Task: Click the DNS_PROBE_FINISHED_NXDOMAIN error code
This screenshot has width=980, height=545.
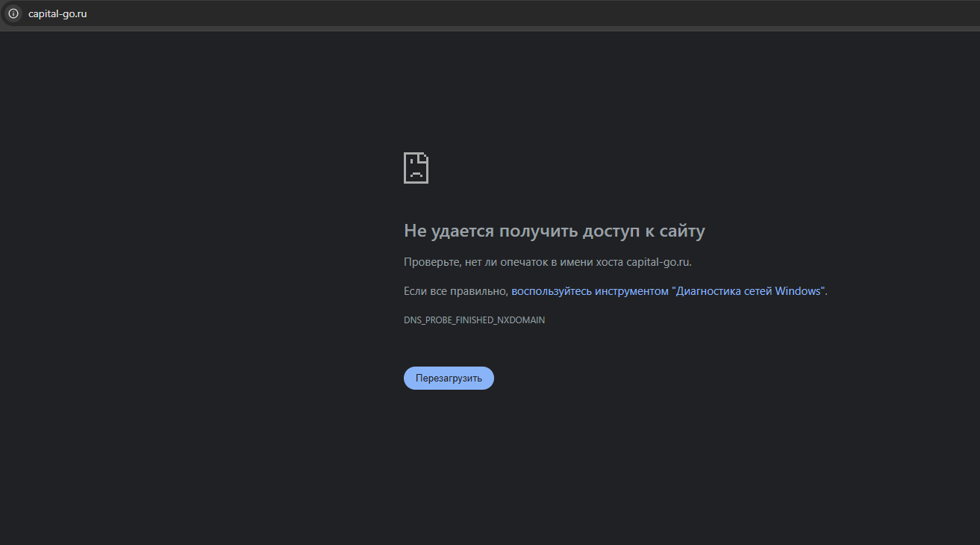Action: [474, 320]
